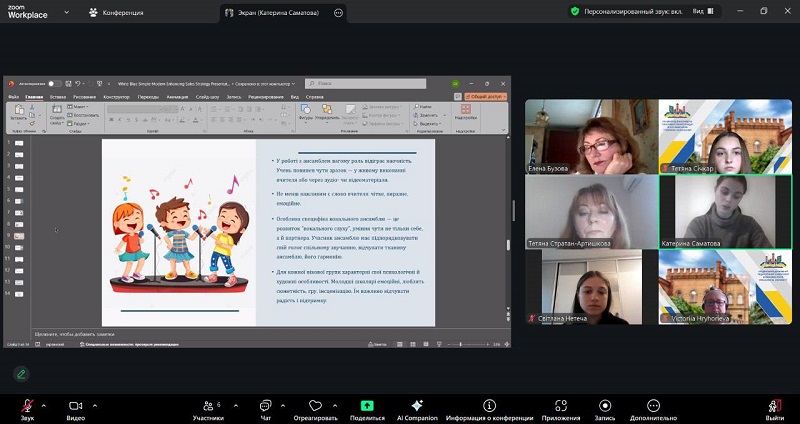Expand video options arrow next to Видео

coord(95,405)
